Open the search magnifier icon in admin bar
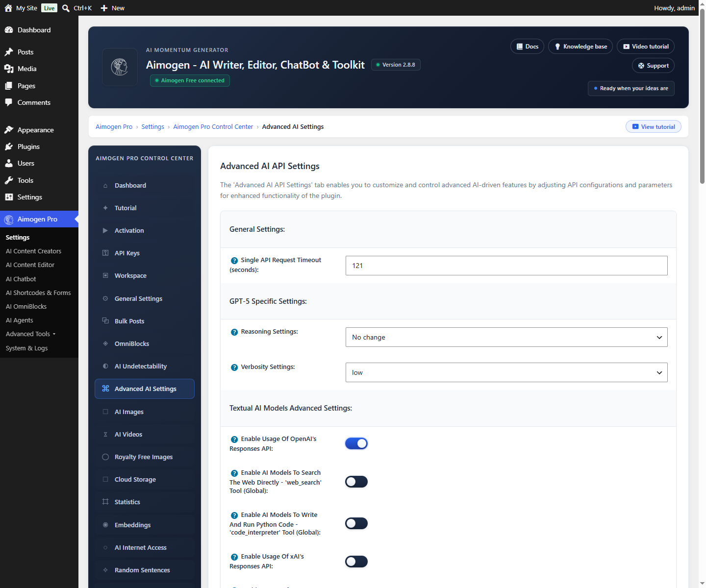The image size is (706, 588). (66, 8)
